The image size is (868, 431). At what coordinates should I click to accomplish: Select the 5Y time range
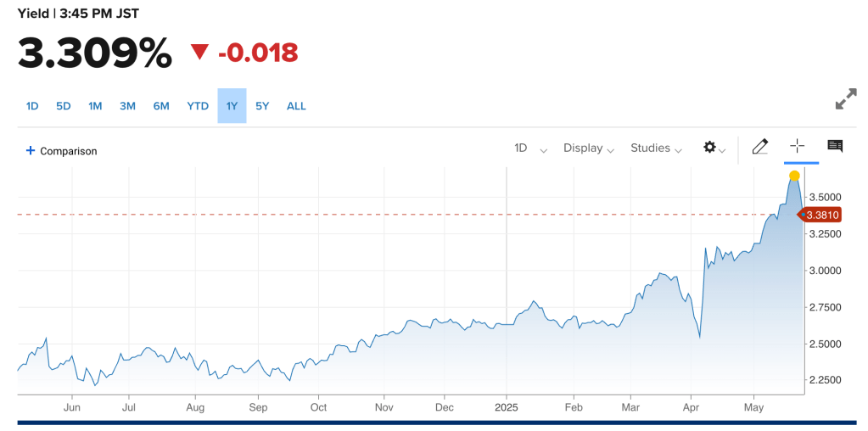(x=262, y=106)
